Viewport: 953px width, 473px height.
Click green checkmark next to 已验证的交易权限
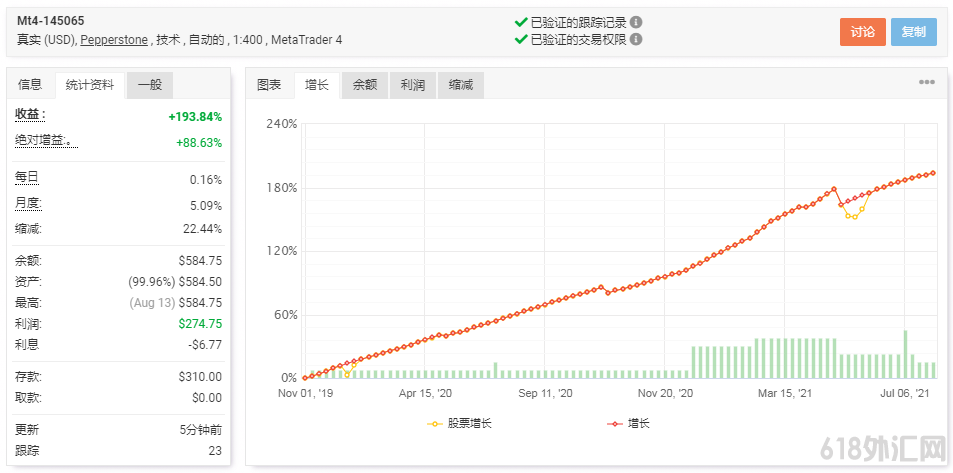[x=520, y=40]
